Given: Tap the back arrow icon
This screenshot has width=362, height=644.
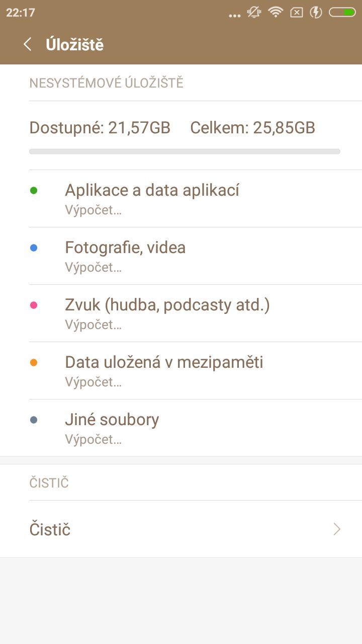Looking at the screenshot, I should (28, 44).
